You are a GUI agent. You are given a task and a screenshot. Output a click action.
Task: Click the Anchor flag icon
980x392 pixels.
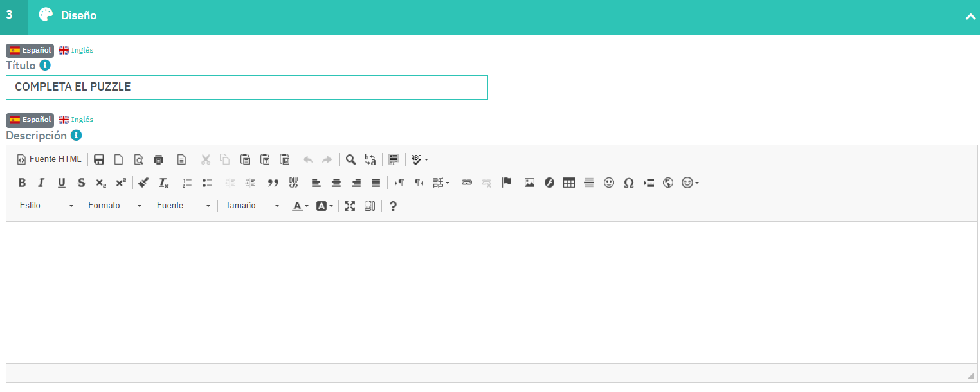tap(507, 183)
